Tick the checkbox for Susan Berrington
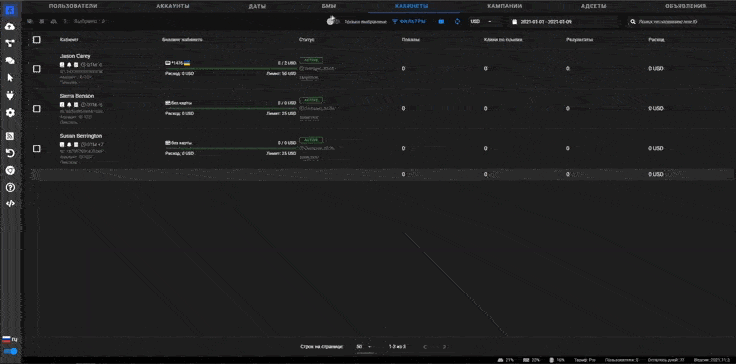Viewport: 736px width, 364px height. (x=37, y=148)
